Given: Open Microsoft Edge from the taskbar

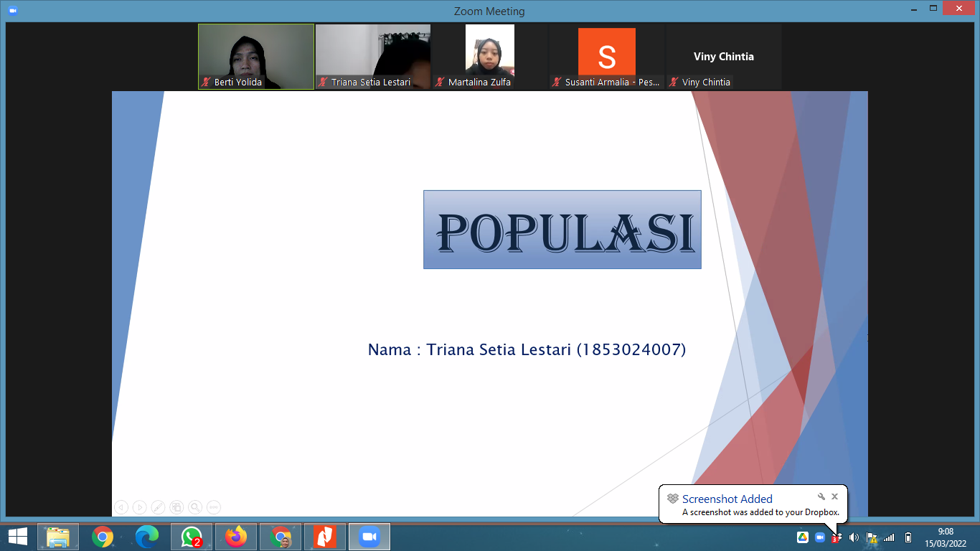Looking at the screenshot, I should (147, 537).
